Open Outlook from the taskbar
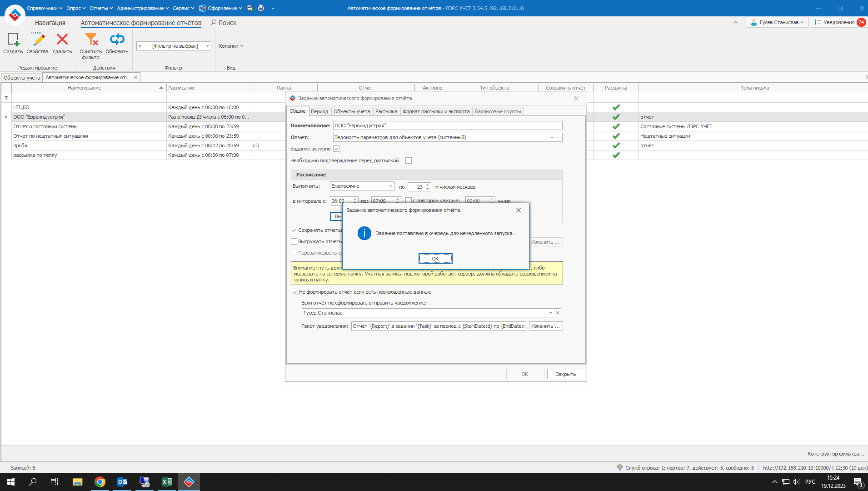868x491 pixels. (122, 482)
